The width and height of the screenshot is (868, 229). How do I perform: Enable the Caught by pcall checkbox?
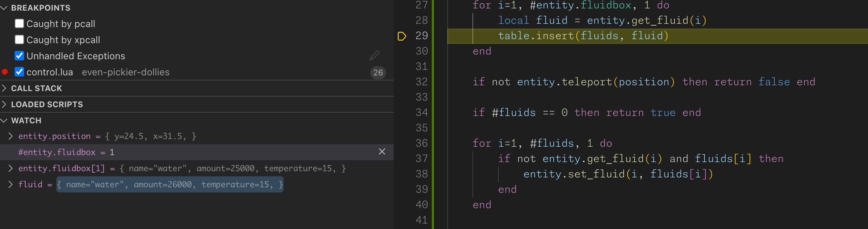(x=19, y=24)
